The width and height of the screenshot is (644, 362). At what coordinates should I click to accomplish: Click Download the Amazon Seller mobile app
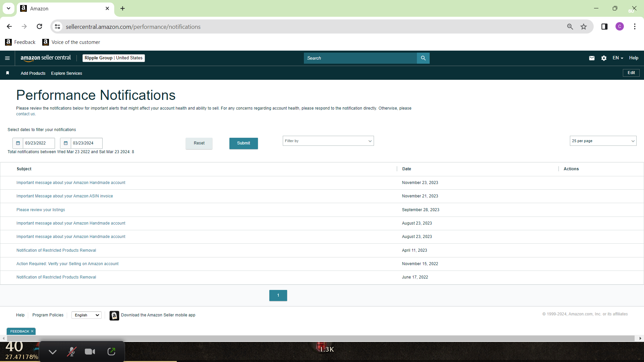158,315
